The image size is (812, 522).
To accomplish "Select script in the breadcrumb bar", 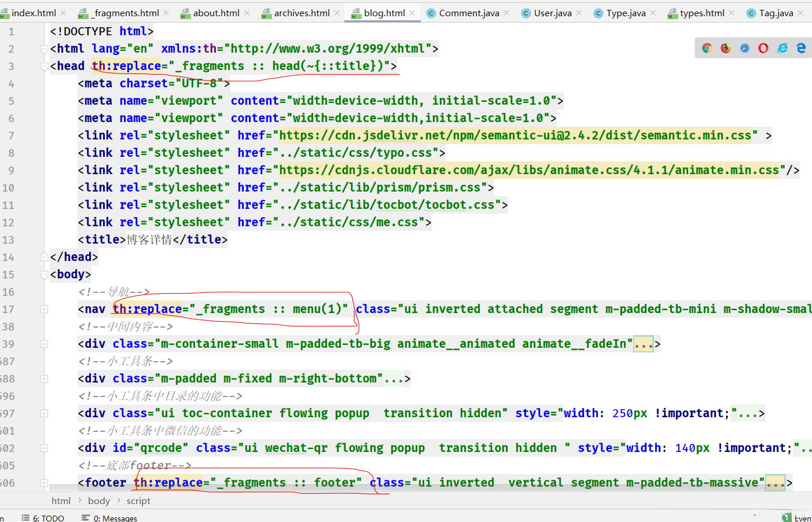I will pyautogui.click(x=138, y=501).
